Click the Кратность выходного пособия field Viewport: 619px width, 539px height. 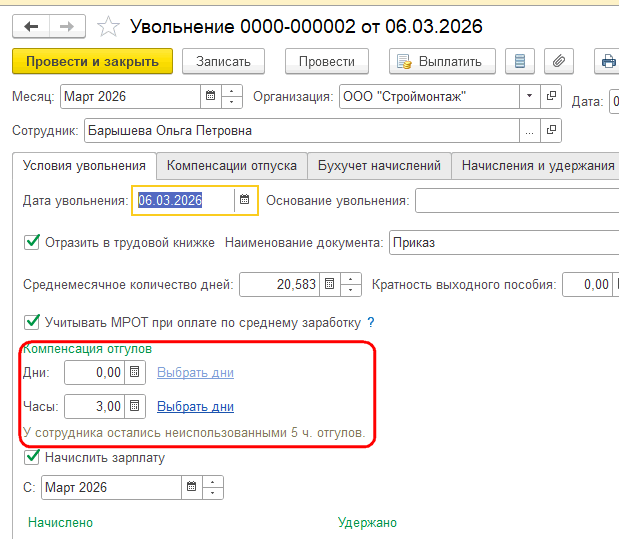[587, 284]
